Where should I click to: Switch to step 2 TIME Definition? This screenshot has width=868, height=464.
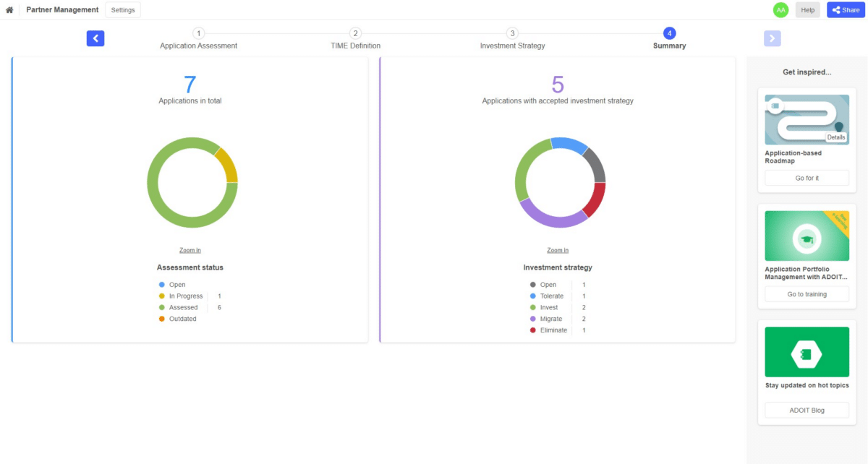click(355, 38)
